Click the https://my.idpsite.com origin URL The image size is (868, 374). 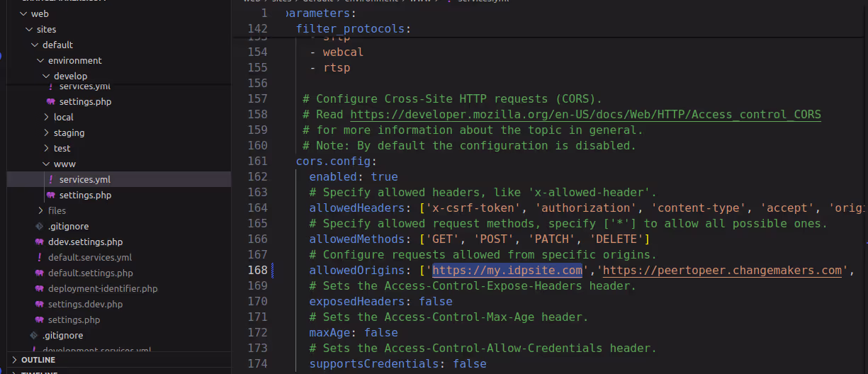click(x=507, y=271)
